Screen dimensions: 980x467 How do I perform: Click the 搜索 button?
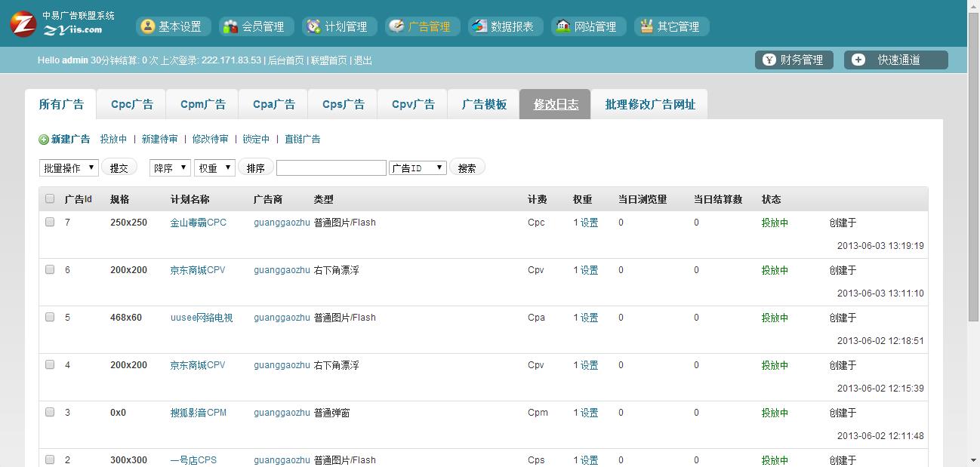[467, 167]
